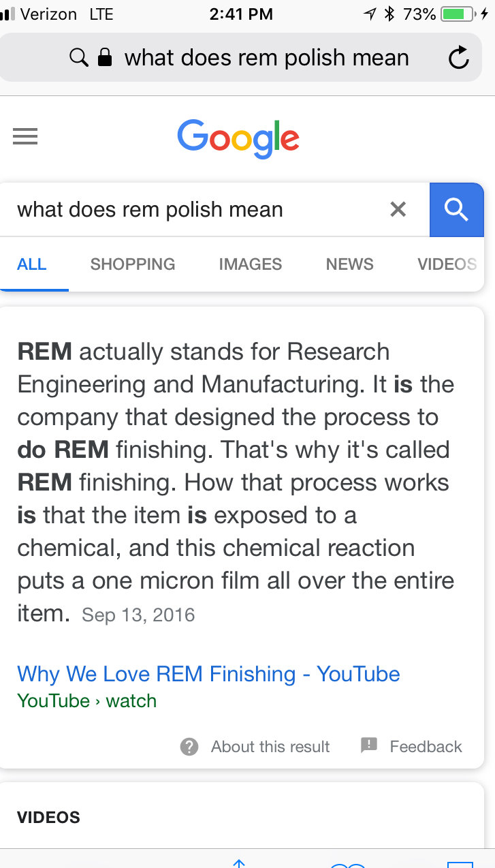Viewport: 495px width, 868px height.
Task: Click the About this result question icon
Action: (189, 747)
